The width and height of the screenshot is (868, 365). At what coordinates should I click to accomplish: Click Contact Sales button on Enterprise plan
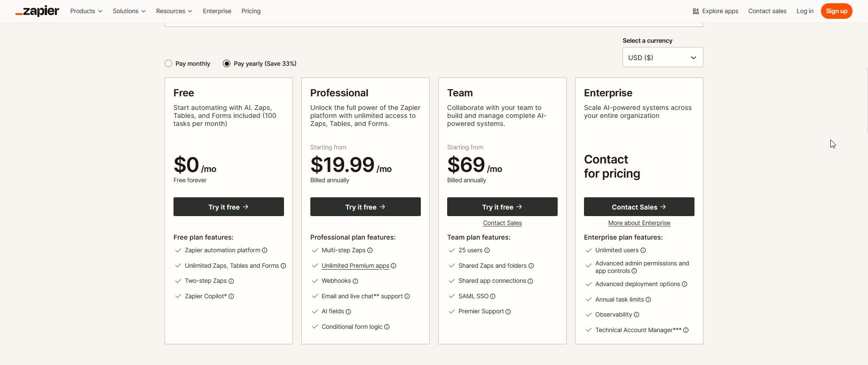(x=639, y=207)
